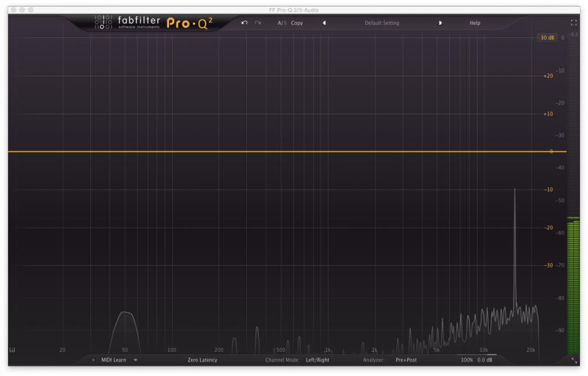The height and width of the screenshot is (376, 588).
Task: Click the tall spectrum peak near 15k
Action: tap(514, 247)
